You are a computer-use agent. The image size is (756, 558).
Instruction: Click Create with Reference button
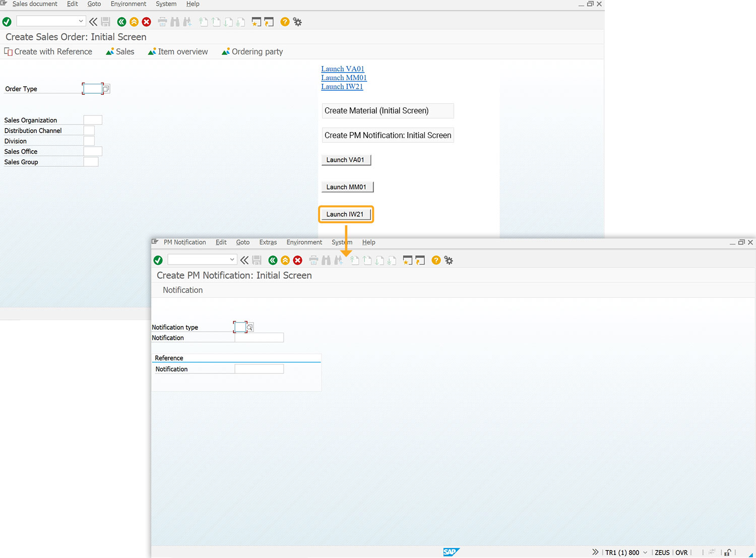click(48, 51)
